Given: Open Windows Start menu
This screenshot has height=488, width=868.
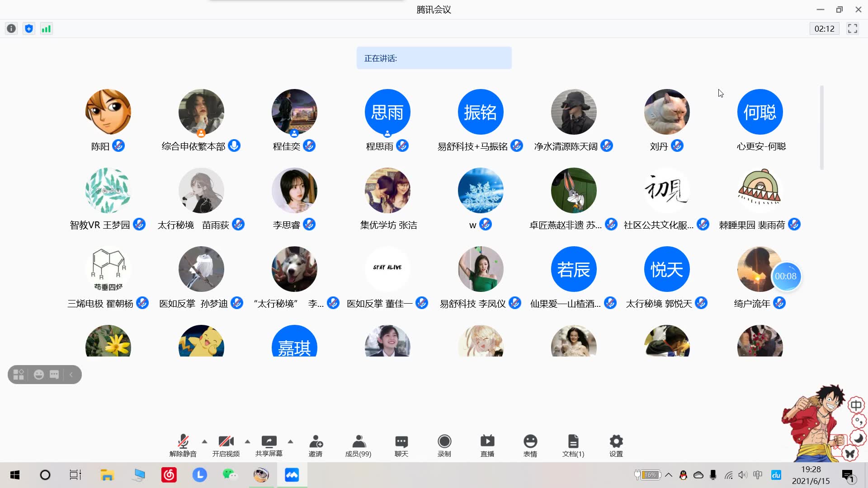Looking at the screenshot, I should pyautogui.click(x=15, y=475).
